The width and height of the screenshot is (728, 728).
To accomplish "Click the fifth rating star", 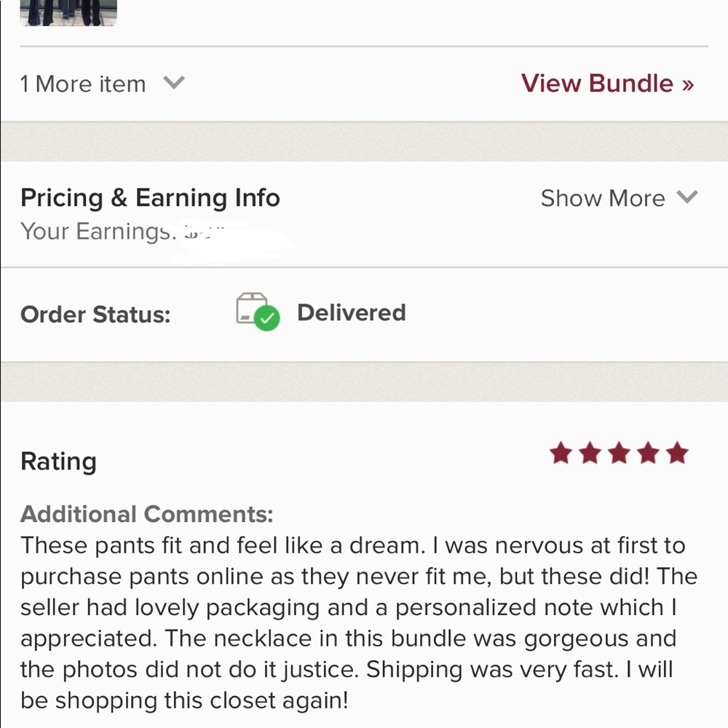I will tap(677, 453).
